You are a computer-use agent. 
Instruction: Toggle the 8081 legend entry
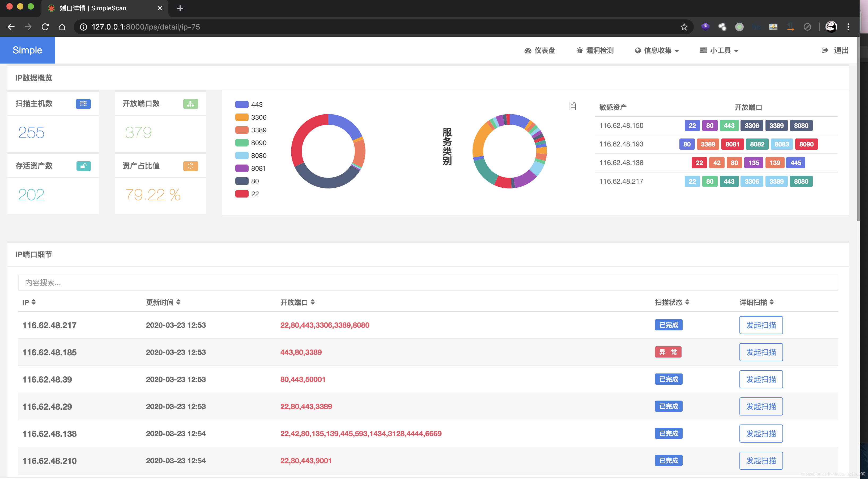click(x=250, y=168)
